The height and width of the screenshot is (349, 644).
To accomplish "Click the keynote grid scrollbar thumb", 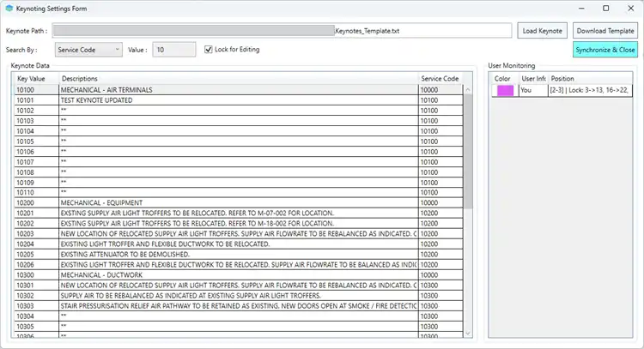I will 467,151.
